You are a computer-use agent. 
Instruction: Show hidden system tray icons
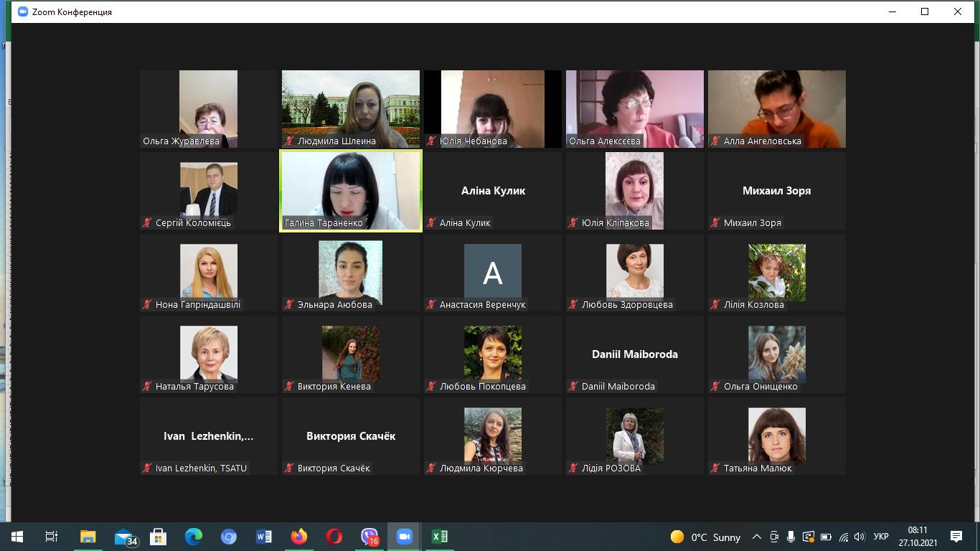pos(756,537)
